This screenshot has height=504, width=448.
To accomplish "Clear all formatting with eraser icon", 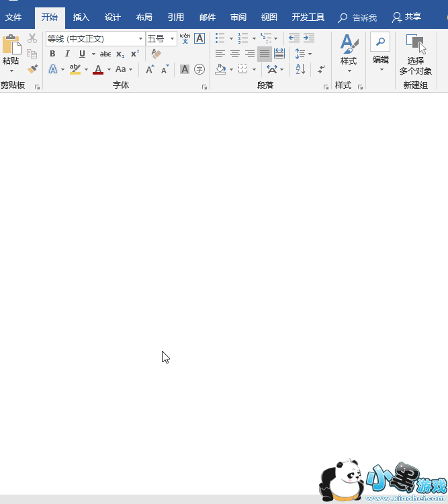I will coord(156,54).
